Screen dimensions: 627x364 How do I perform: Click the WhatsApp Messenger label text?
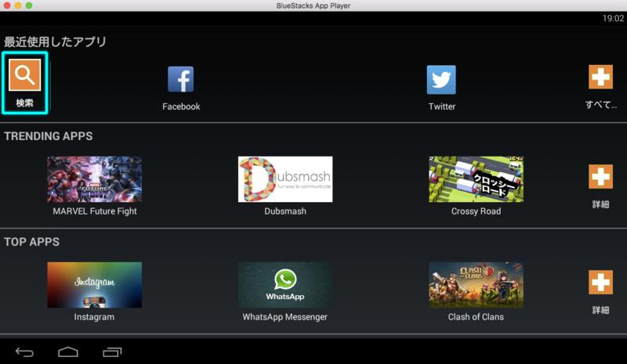coord(285,317)
